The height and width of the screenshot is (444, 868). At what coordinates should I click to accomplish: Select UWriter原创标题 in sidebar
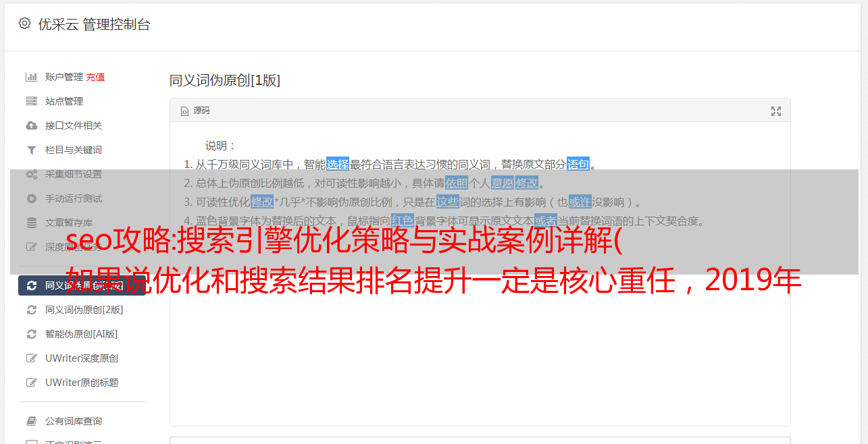pyautogui.click(x=81, y=383)
